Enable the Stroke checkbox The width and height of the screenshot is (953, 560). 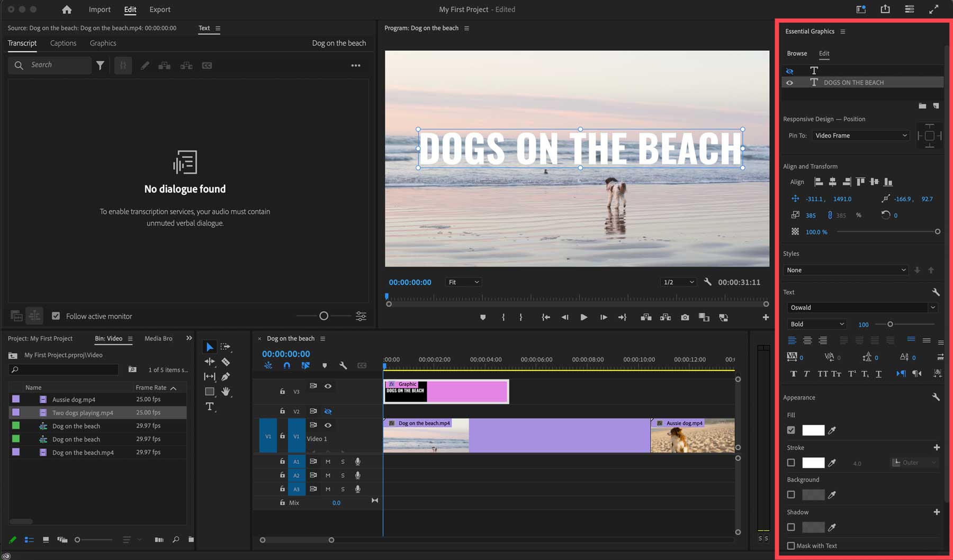point(791,463)
